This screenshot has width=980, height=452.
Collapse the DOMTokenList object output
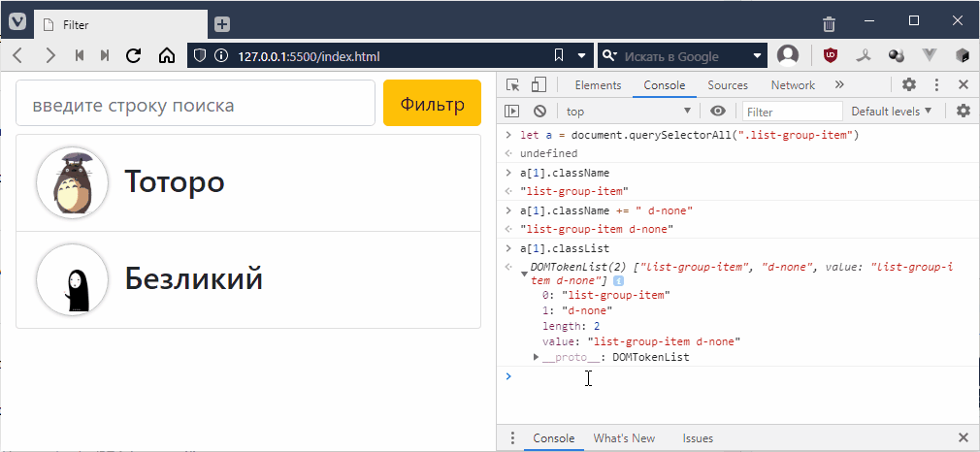click(525, 274)
